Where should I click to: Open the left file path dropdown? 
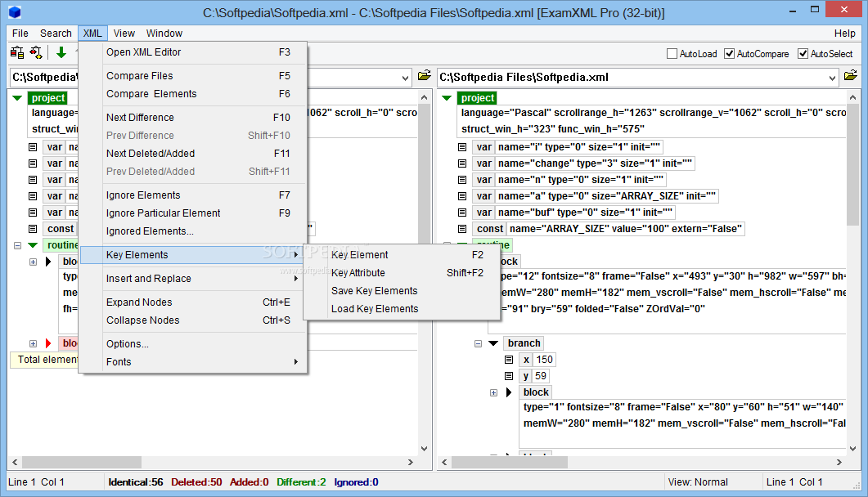click(406, 78)
